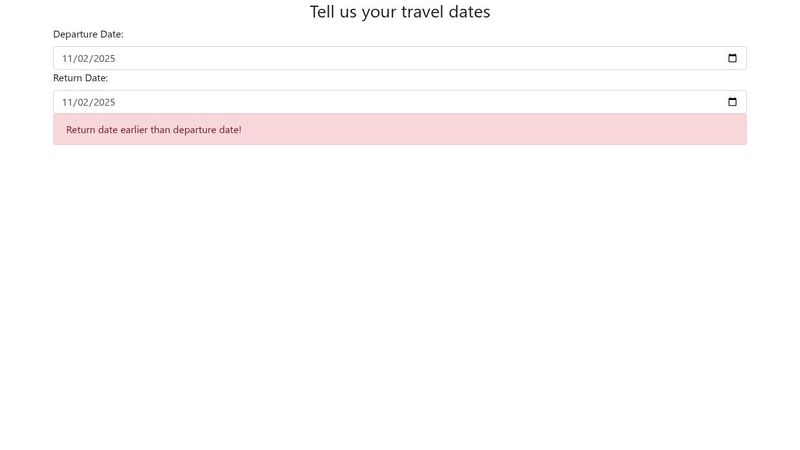This screenshot has height=450, width=800.
Task: Click the empty right side of pink alert
Action: [600, 130]
